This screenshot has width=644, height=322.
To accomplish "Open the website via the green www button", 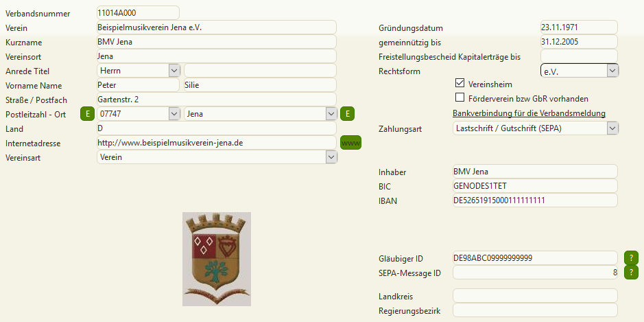I will 350,143.
